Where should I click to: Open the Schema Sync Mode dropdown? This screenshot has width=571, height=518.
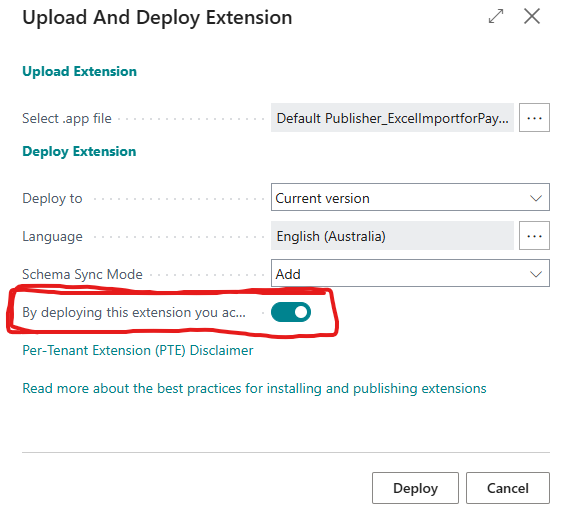pyautogui.click(x=410, y=273)
